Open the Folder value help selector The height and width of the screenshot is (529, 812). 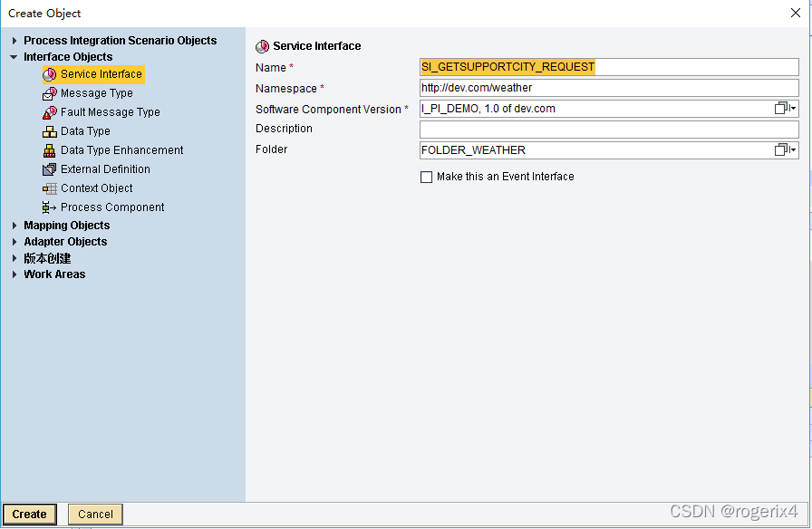click(x=785, y=150)
